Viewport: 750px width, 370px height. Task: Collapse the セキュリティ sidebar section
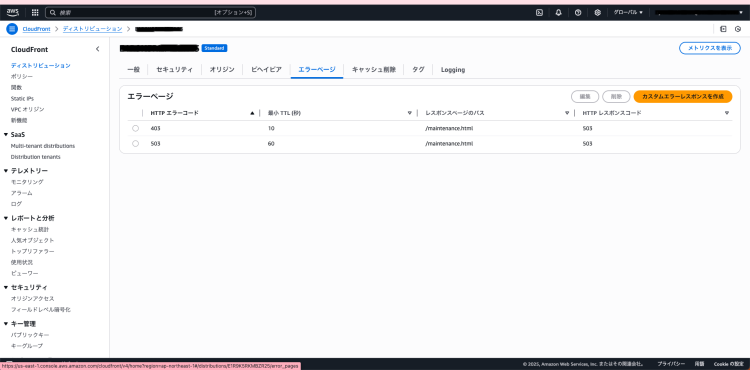6,288
